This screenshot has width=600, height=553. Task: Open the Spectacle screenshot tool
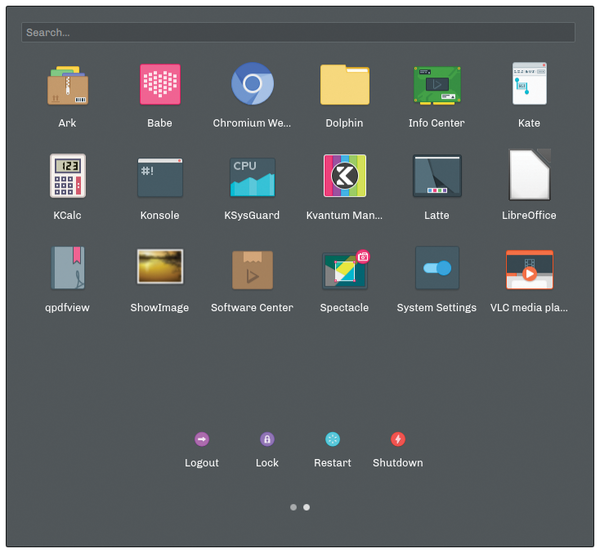346,269
